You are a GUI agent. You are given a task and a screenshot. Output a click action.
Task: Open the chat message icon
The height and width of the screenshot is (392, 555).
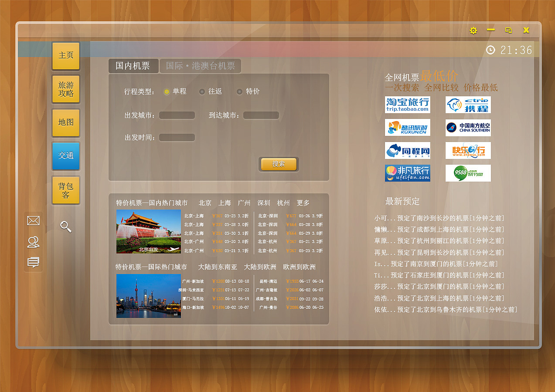pyautogui.click(x=33, y=262)
